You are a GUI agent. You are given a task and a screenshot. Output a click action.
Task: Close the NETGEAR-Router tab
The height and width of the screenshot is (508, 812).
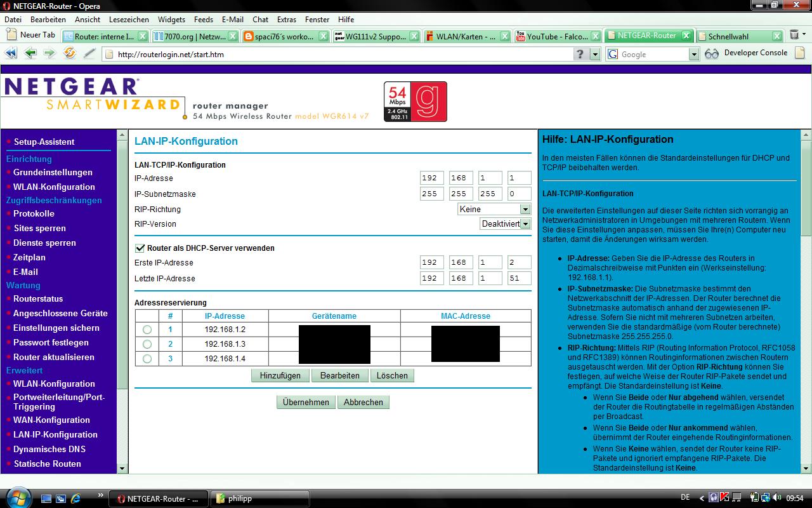686,36
